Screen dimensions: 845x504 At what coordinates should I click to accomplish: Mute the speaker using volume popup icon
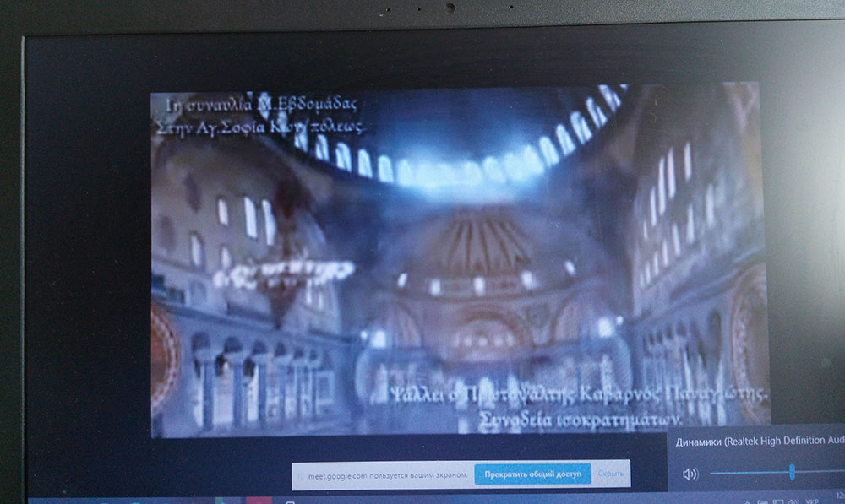pyautogui.click(x=690, y=474)
